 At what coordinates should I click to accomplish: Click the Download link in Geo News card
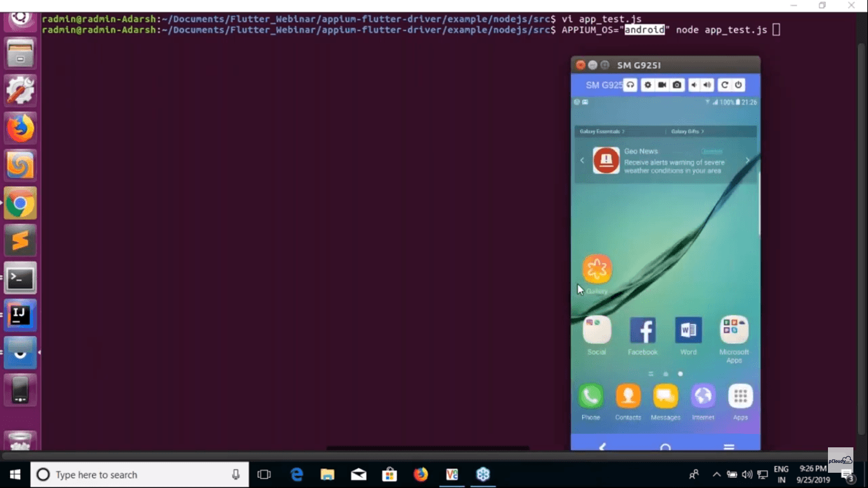point(712,151)
